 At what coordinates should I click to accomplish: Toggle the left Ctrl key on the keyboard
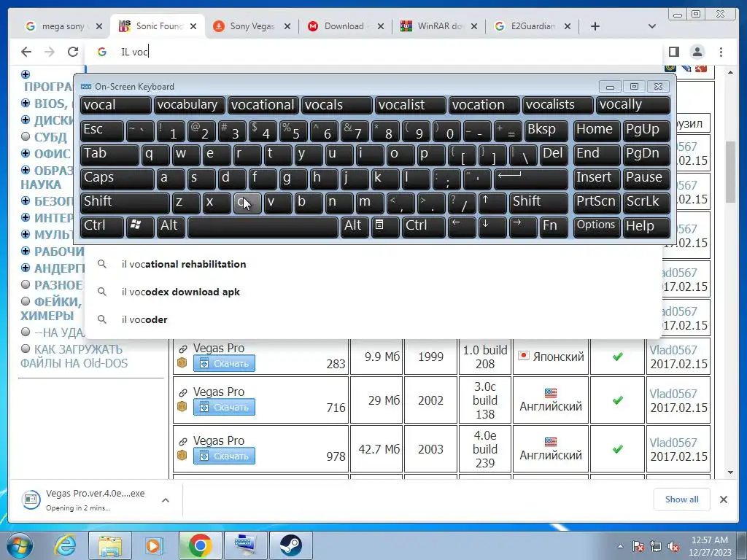[102, 227]
